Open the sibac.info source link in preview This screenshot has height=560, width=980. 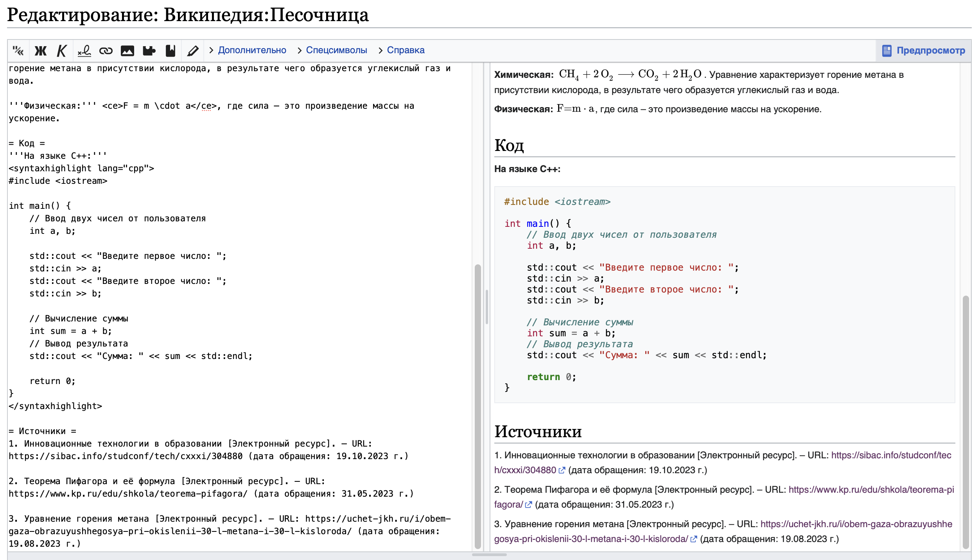891,455
